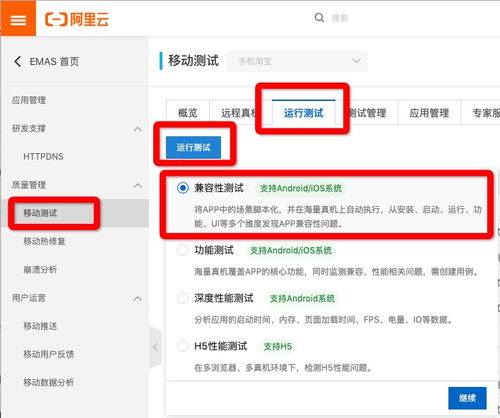Click the search magnifier icon
Screen dimensions: 500x418
319,18
